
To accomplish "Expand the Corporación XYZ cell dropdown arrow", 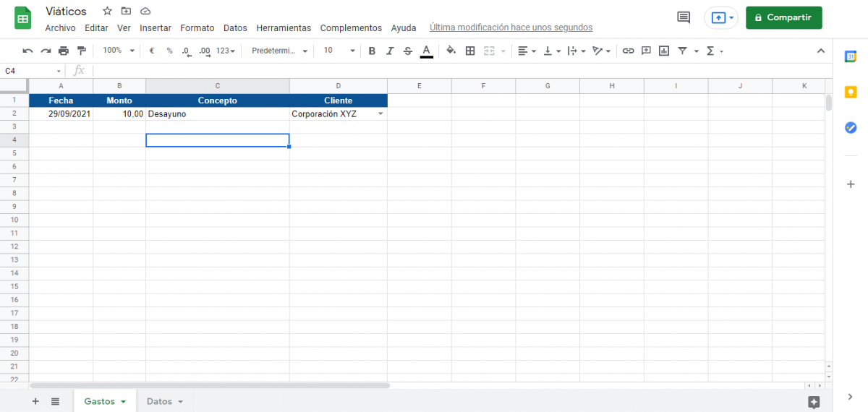I will click(380, 114).
